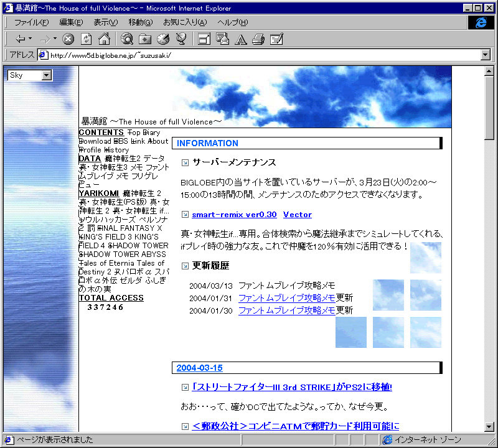Open the Favorites folder toolbar icon
The image size is (498, 448).
tap(145, 39)
